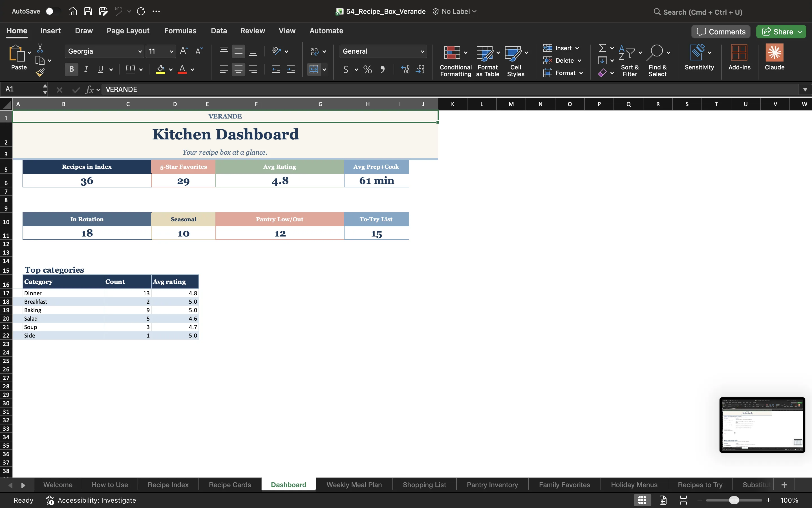Viewport: 812px width, 508px height.
Task: Click the Percent Style icon
Action: (367, 69)
